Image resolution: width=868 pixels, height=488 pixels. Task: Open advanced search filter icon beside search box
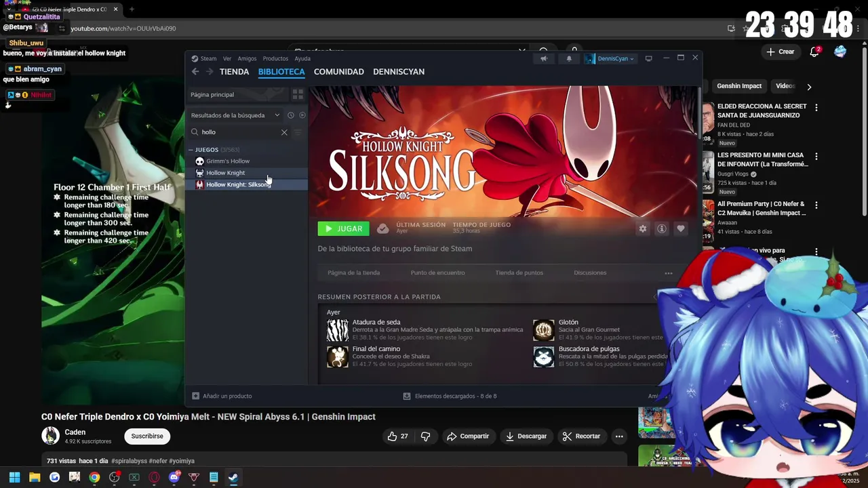click(298, 132)
